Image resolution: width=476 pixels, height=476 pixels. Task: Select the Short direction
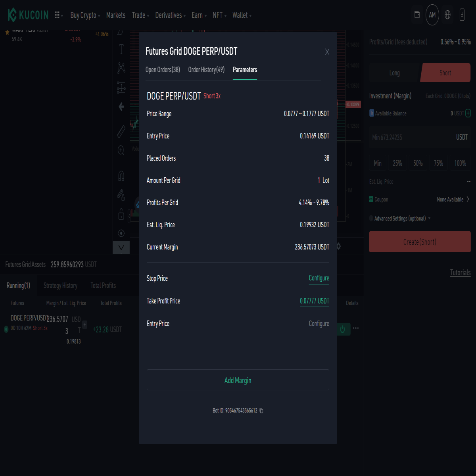point(445,73)
